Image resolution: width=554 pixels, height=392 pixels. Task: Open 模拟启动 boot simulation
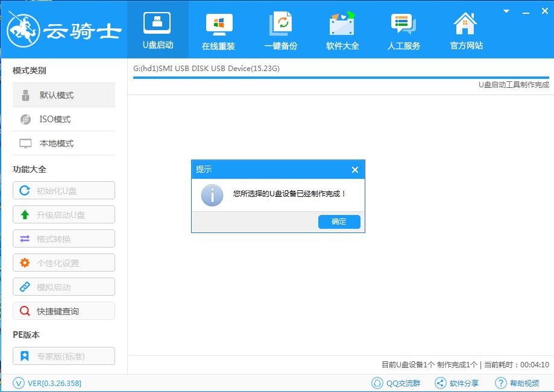pos(63,287)
